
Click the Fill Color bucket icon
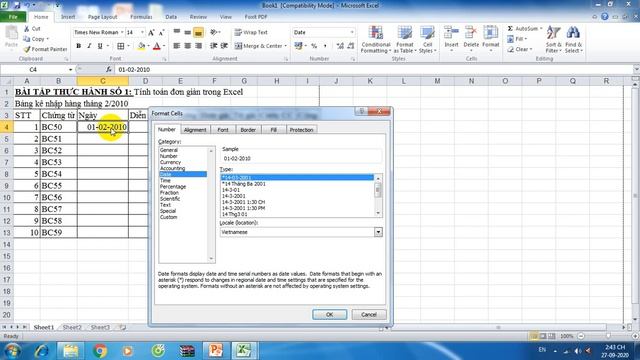[x=141, y=46]
